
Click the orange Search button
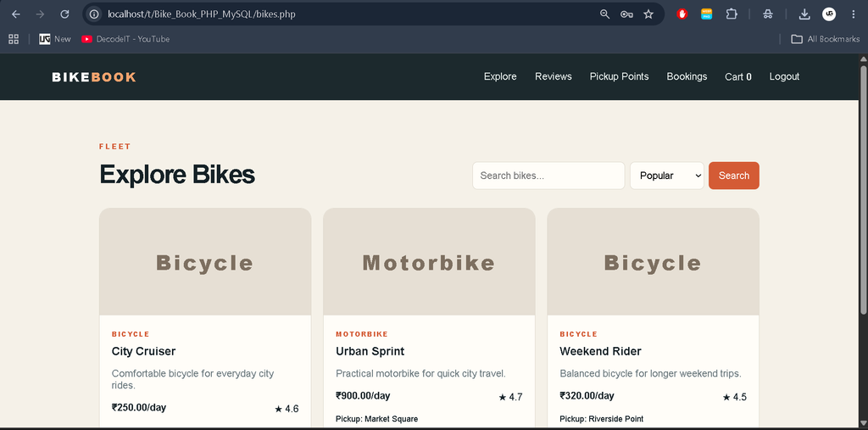(733, 176)
